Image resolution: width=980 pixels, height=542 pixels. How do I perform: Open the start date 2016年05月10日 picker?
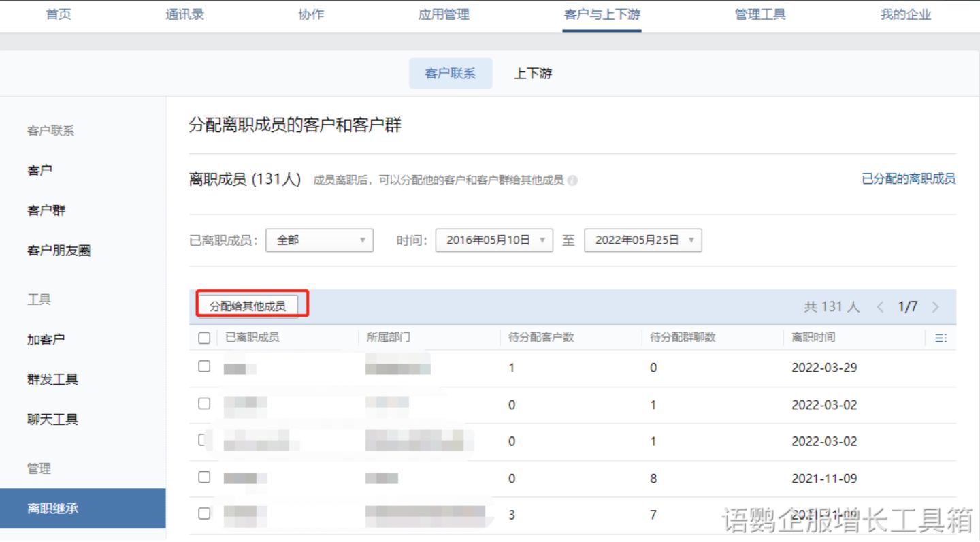point(494,240)
